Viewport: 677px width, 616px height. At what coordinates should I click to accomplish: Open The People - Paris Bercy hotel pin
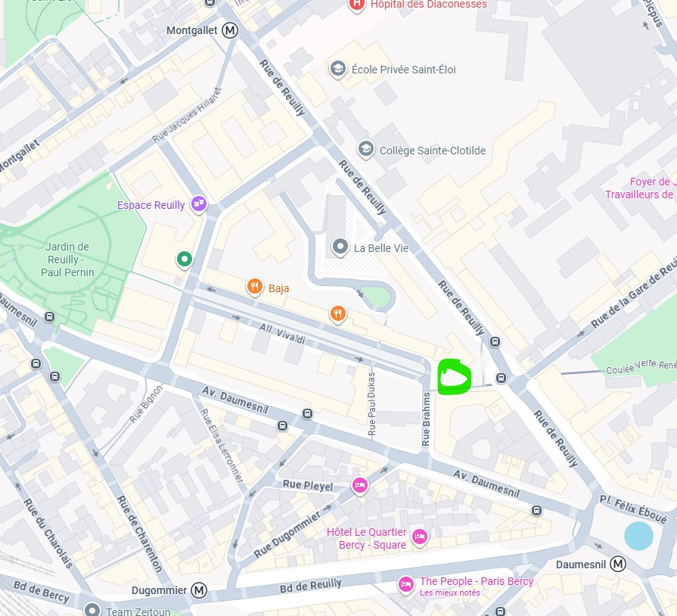(x=406, y=585)
